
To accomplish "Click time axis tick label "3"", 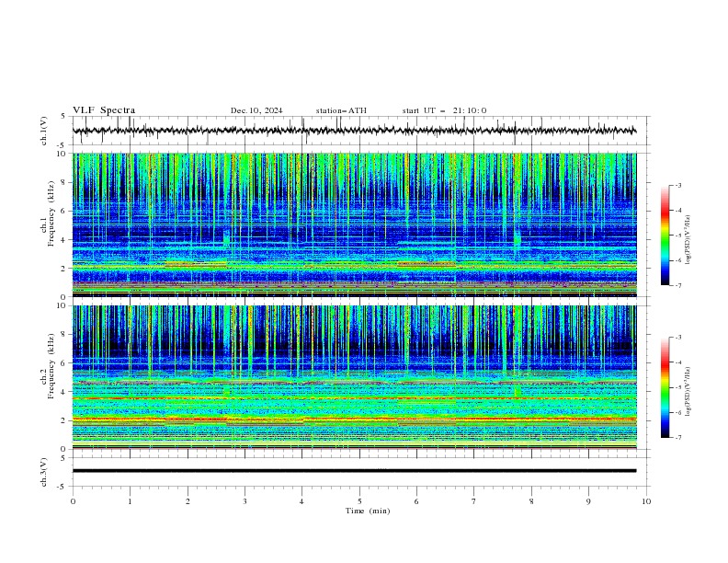I will [x=245, y=501].
